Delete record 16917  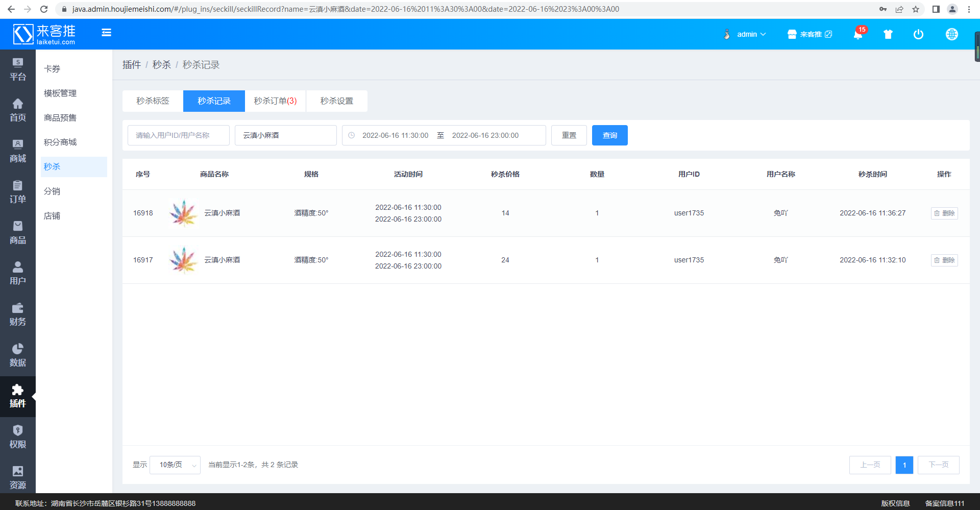[x=944, y=260]
